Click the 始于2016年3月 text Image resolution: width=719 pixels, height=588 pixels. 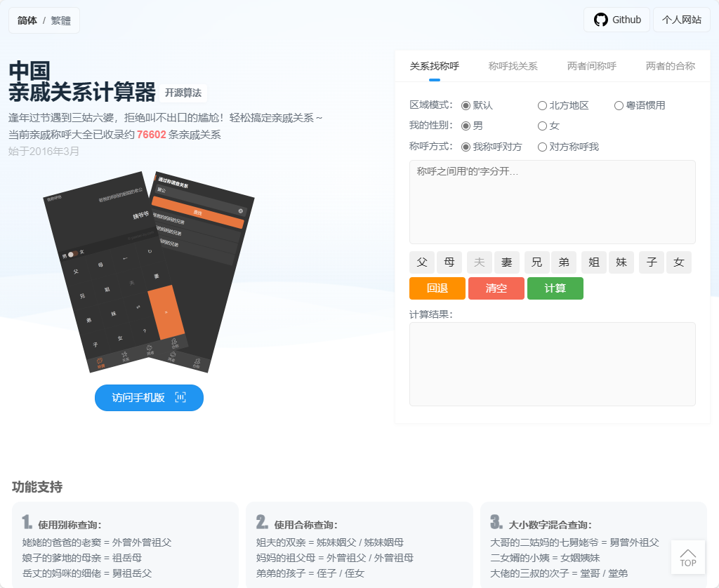(x=44, y=152)
